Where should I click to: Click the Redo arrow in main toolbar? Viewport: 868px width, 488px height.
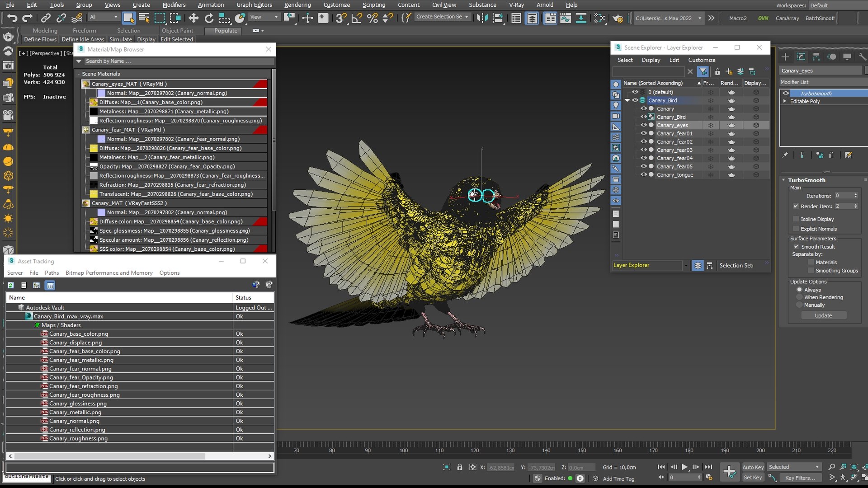point(28,18)
